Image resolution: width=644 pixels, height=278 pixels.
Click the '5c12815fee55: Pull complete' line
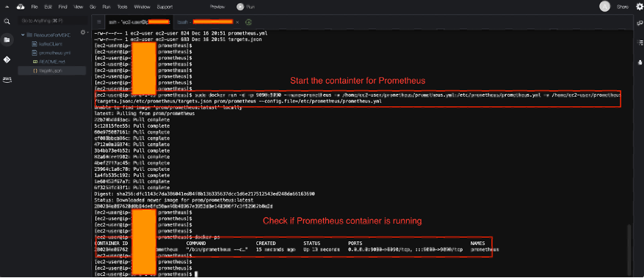132,126
